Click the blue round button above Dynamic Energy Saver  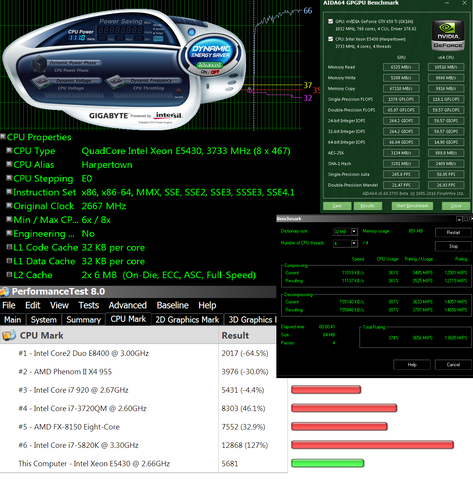[x=191, y=32]
